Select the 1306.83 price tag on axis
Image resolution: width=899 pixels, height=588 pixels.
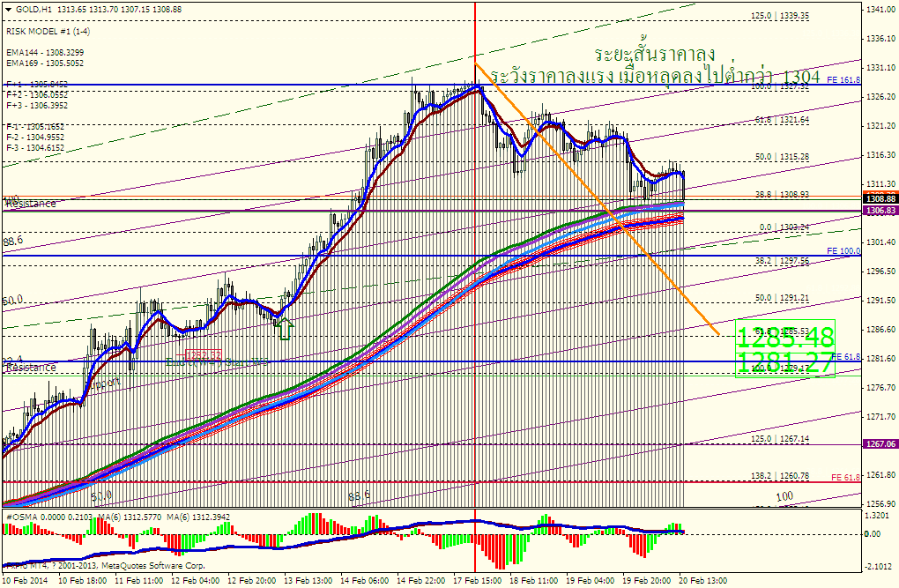coord(880,211)
